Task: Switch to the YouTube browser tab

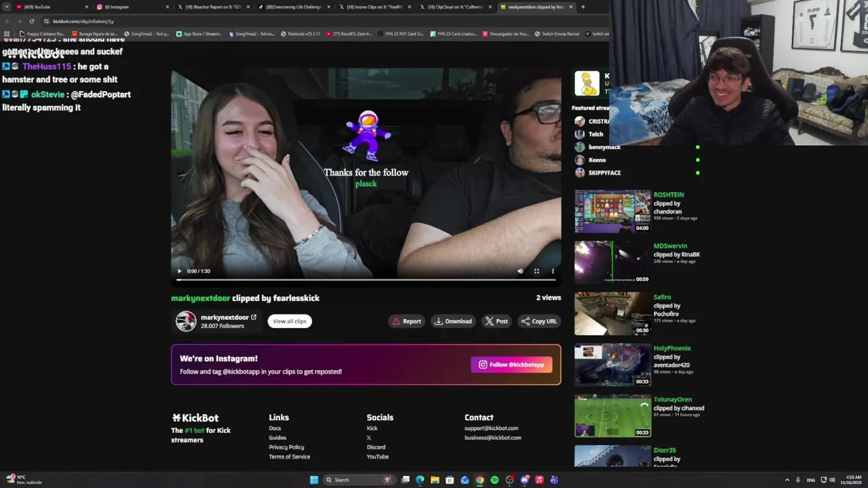Action: click(x=52, y=7)
